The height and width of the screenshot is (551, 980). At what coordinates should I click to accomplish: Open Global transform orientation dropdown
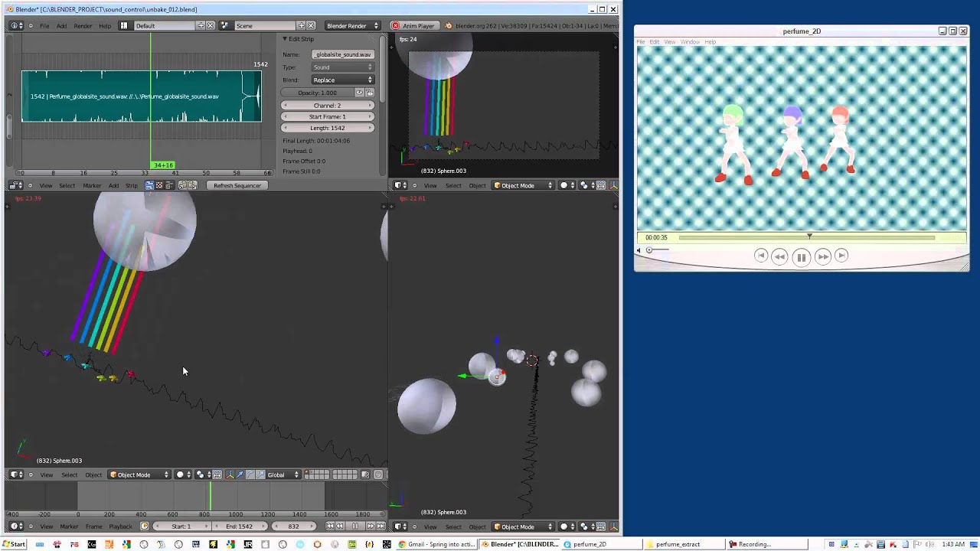pos(283,474)
